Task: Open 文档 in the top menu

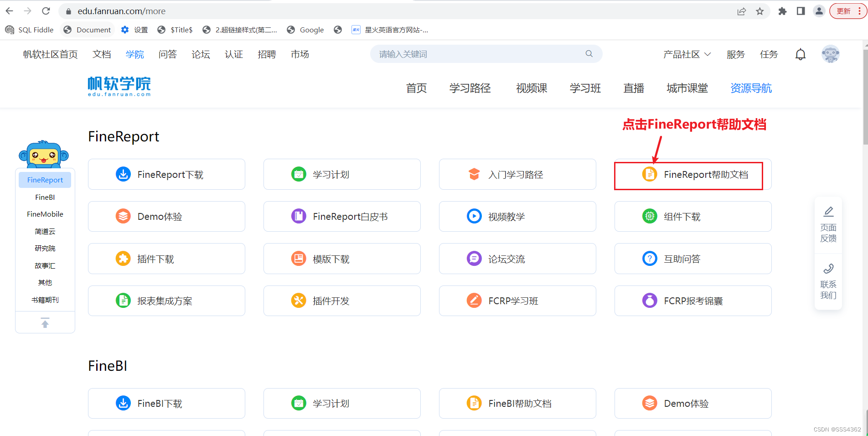Action: coord(102,54)
